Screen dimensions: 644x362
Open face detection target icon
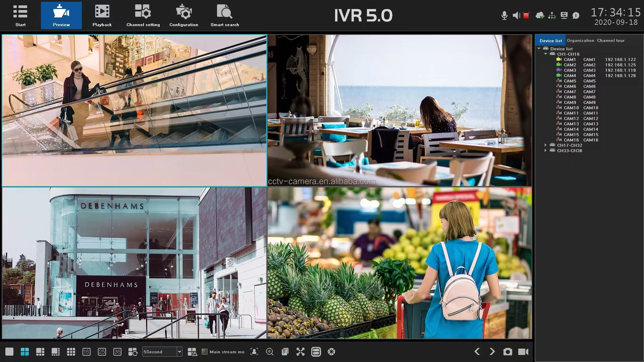(254, 352)
